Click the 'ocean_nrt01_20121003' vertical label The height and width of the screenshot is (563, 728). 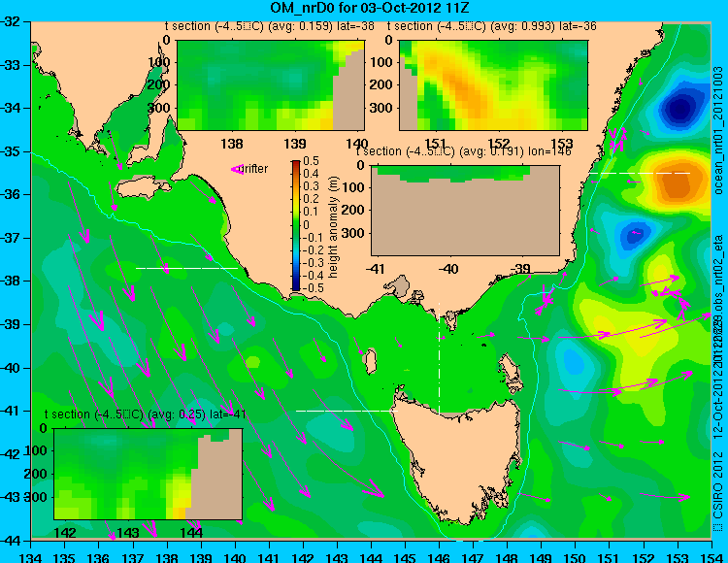[718, 130]
